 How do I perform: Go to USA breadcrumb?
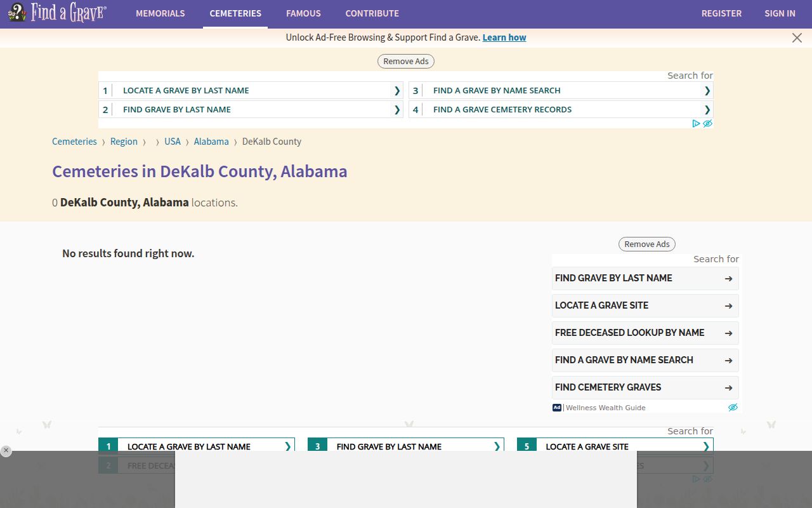(173, 142)
